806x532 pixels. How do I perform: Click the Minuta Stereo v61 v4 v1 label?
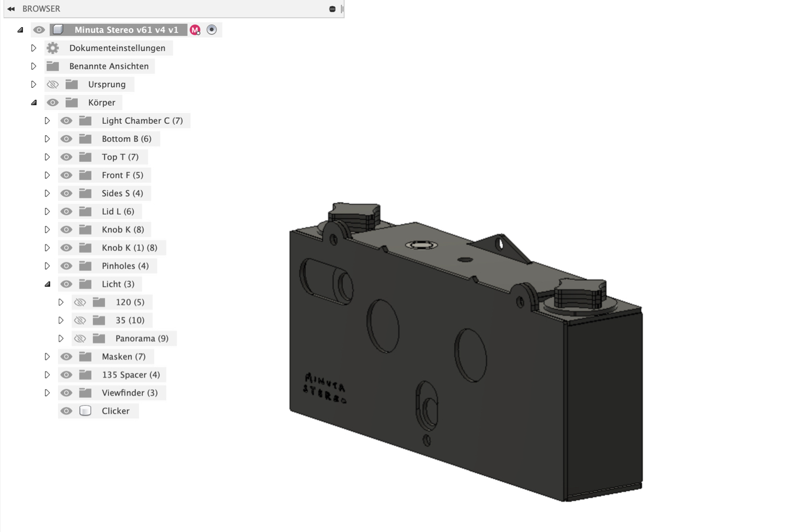click(x=126, y=30)
